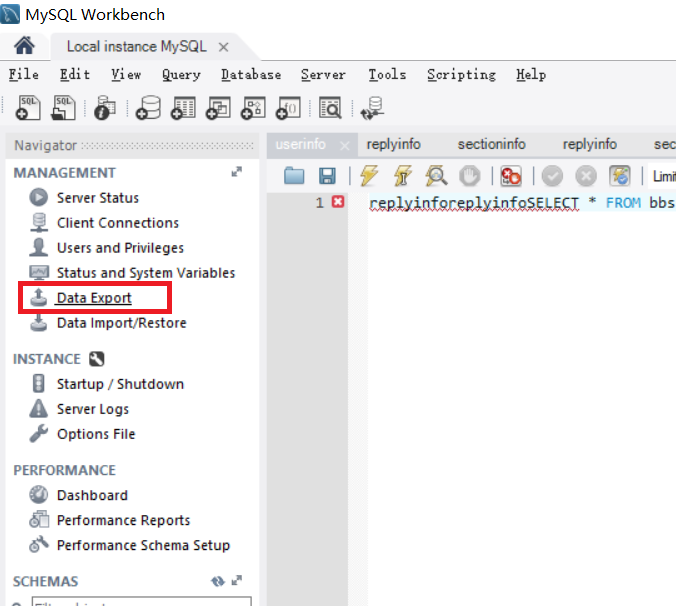The width and height of the screenshot is (676, 606).
Task: Search table data icon
Action: [330, 108]
